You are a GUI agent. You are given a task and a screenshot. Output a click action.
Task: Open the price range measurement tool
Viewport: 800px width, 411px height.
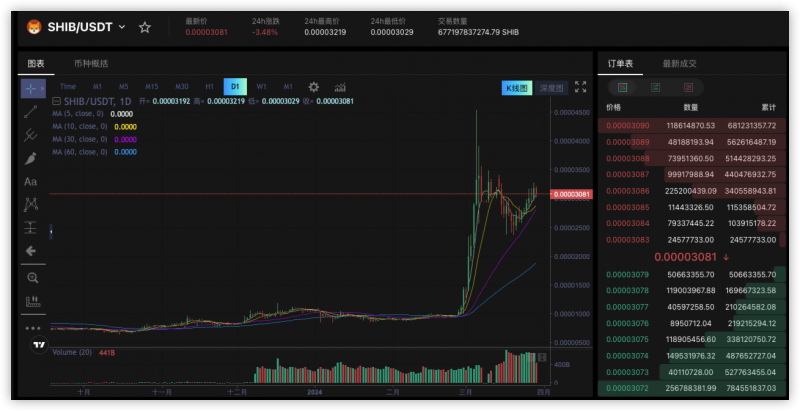point(31,227)
